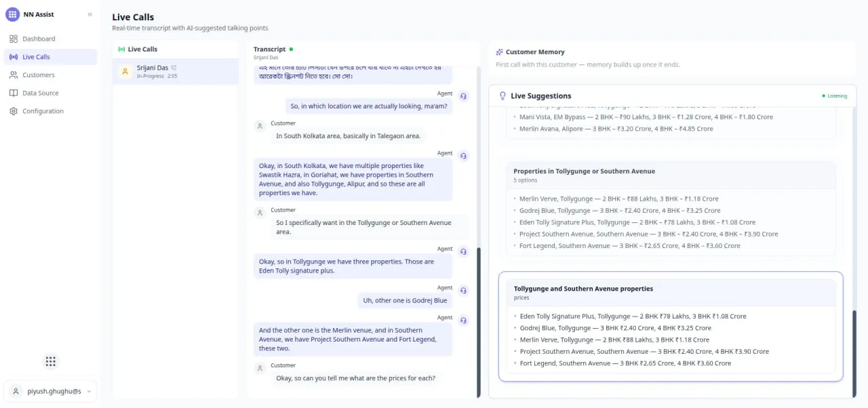This screenshot has width=868, height=408.
Task: Click the Customer Memory panel title
Action: [x=535, y=52]
